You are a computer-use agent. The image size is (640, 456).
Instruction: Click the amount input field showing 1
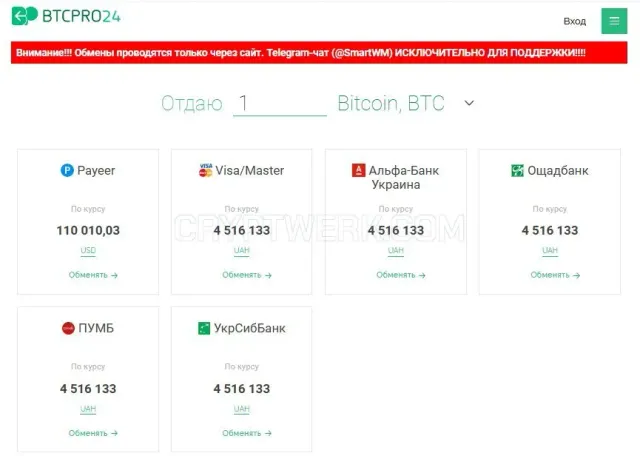click(x=280, y=104)
